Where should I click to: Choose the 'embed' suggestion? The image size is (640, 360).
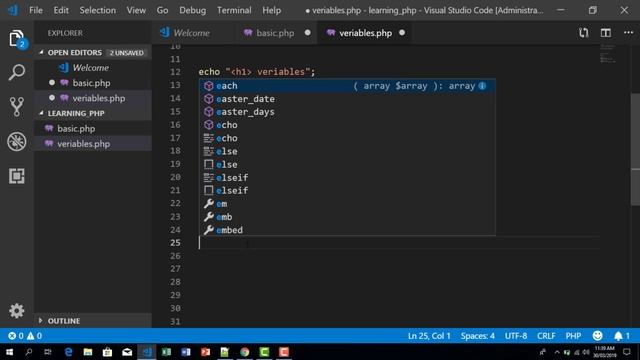(x=347, y=230)
